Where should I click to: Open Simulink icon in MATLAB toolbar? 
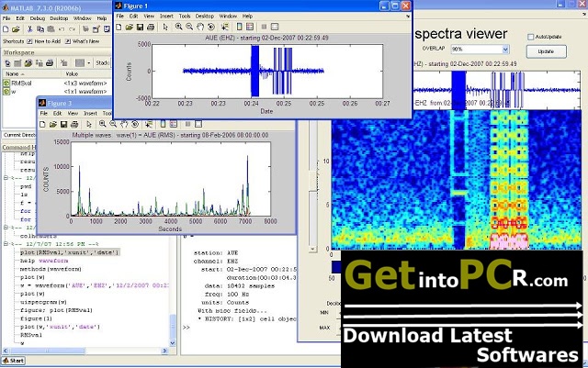tap(85, 28)
